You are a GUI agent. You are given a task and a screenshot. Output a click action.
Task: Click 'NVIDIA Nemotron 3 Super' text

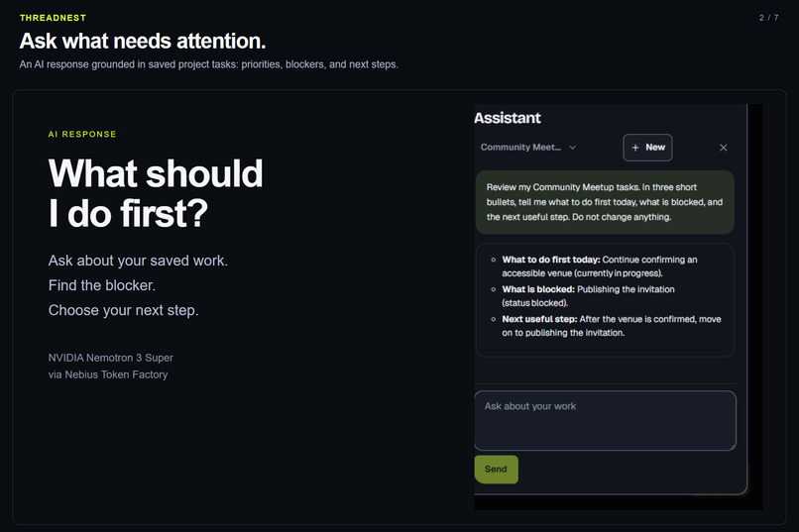[111, 358]
